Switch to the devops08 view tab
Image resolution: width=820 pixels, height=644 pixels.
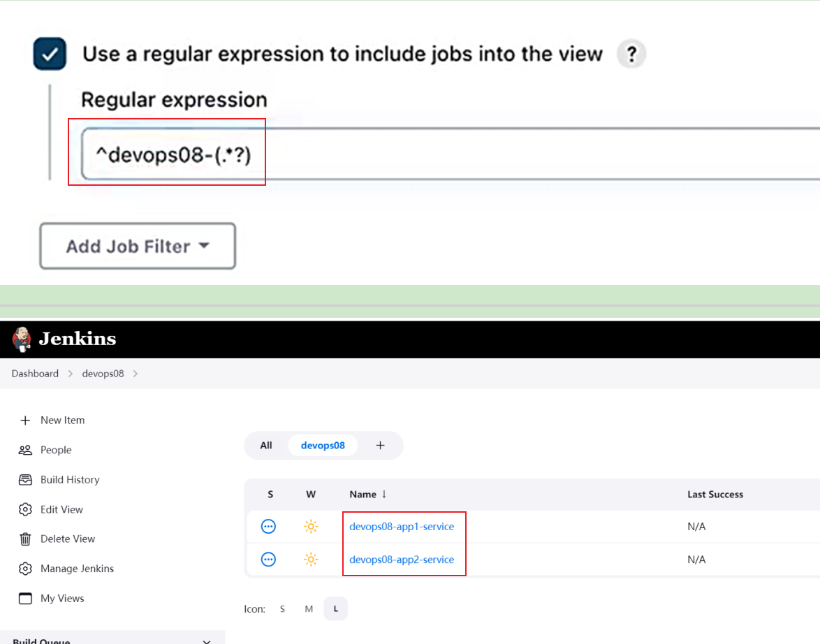(323, 445)
